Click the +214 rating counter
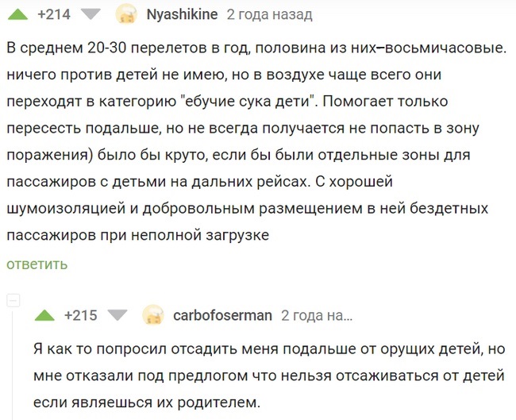The height and width of the screenshot is (420, 516). (x=54, y=14)
